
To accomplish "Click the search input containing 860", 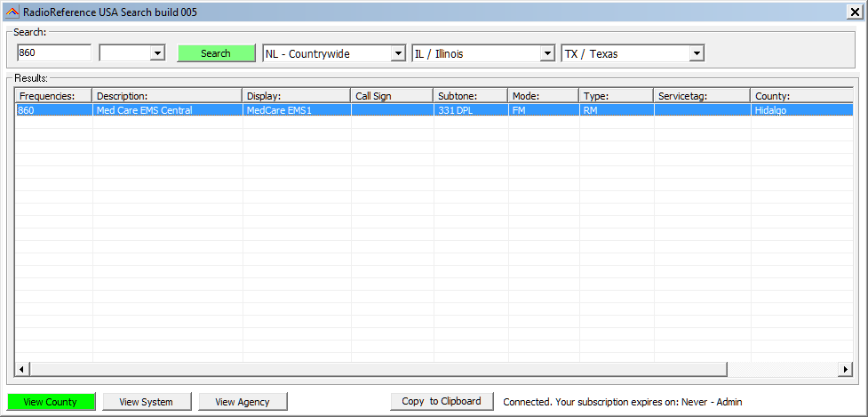I will (53, 53).
